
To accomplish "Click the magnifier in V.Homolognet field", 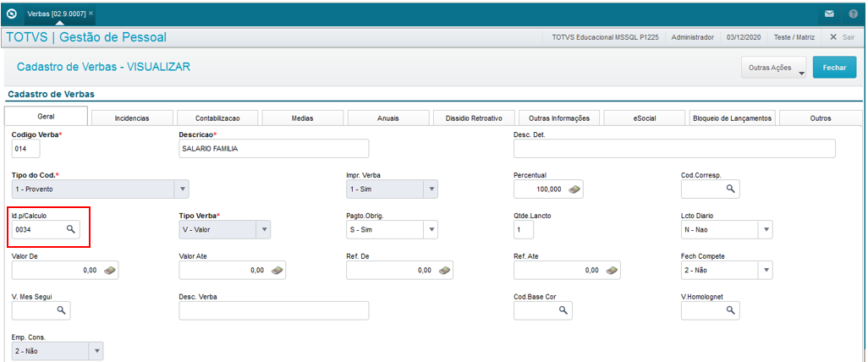I will [x=731, y=310].
